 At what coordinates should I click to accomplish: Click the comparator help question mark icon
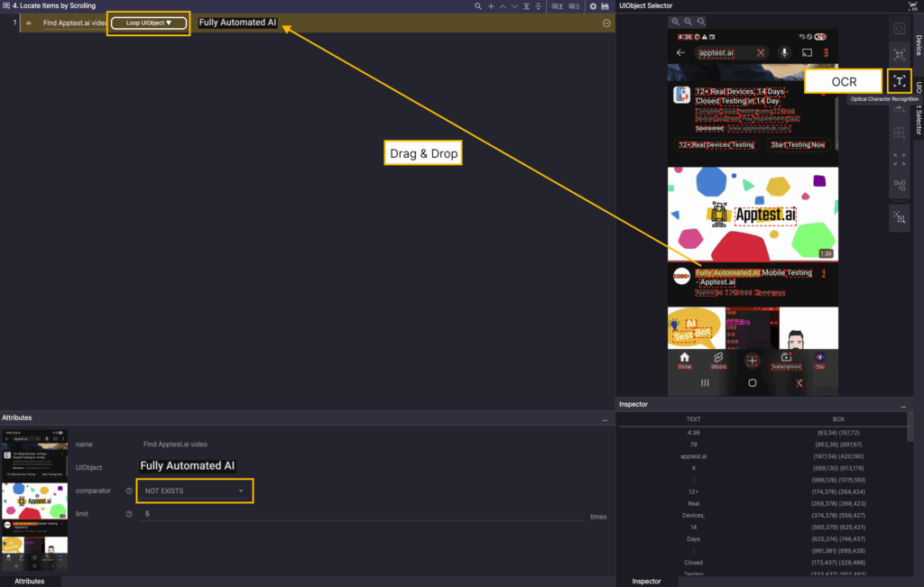click(129, 491)
